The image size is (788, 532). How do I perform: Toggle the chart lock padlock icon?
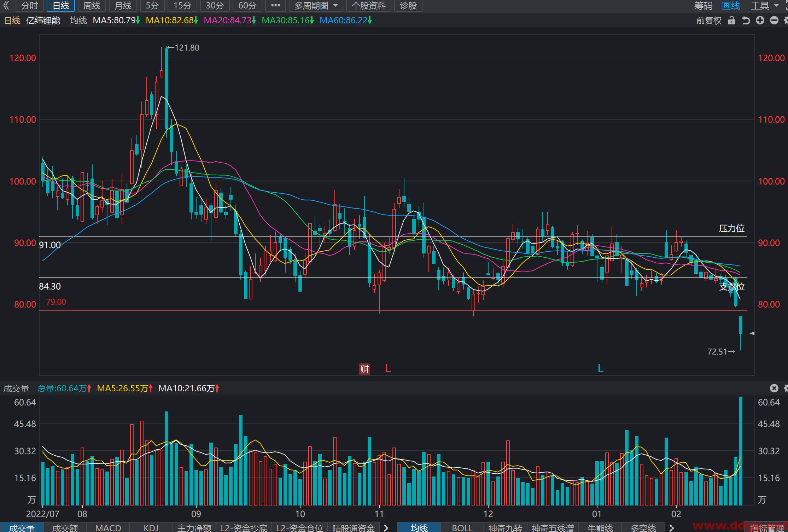(x=731, y=21)
